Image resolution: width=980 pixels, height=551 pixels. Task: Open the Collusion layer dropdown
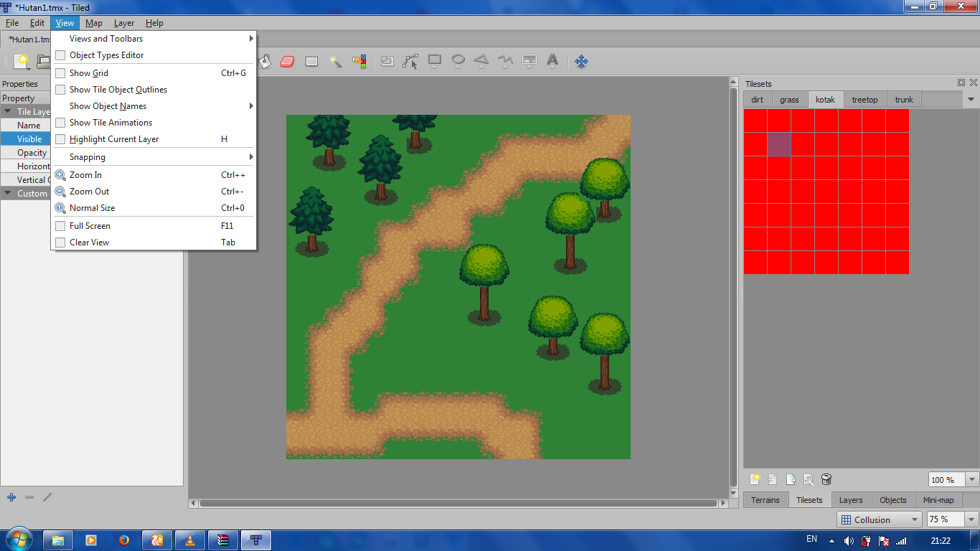click(x=880, y=519)
